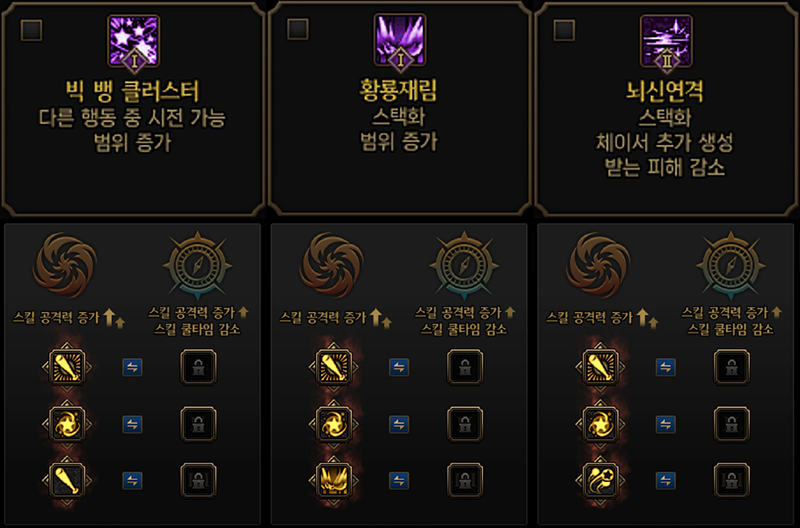Swap the top rune row in left panel
This screenshot has width=800, height=528.
tap(133, 367)
